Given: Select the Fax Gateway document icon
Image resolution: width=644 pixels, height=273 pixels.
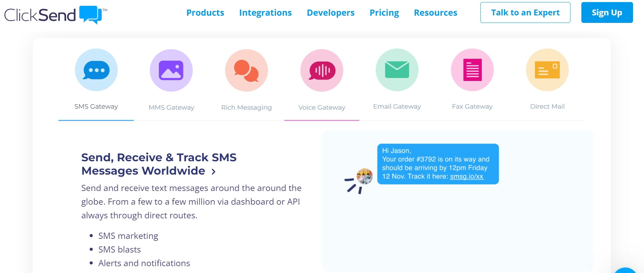Looking at the screenshot, I should (x=472, y=70).
